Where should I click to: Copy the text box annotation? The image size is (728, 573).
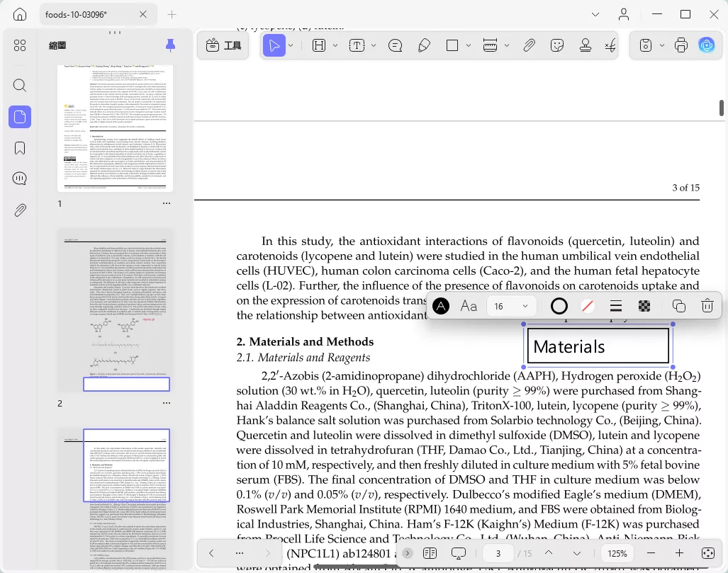679,306
